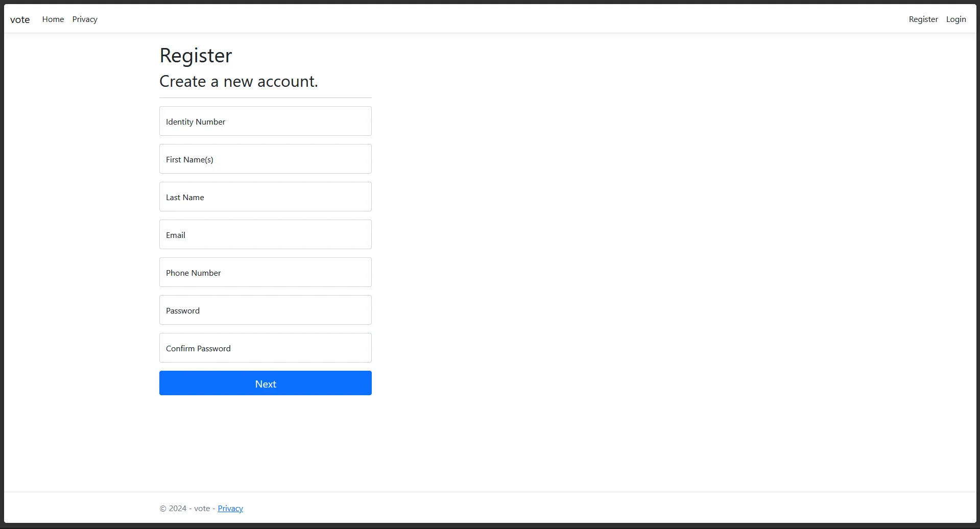The image size is (980, 529).
Task: Go to Register in the top right
Action: pyautogui.click(x=923, y=19)
